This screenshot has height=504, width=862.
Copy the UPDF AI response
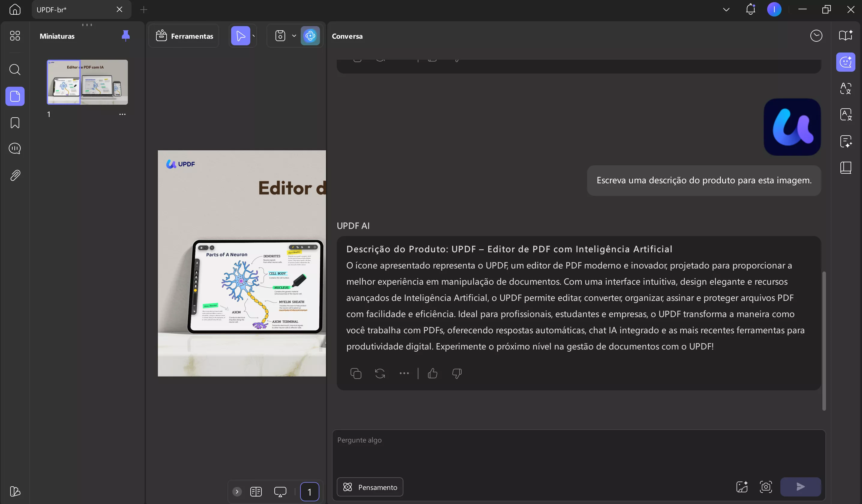[x=356, y=373]
